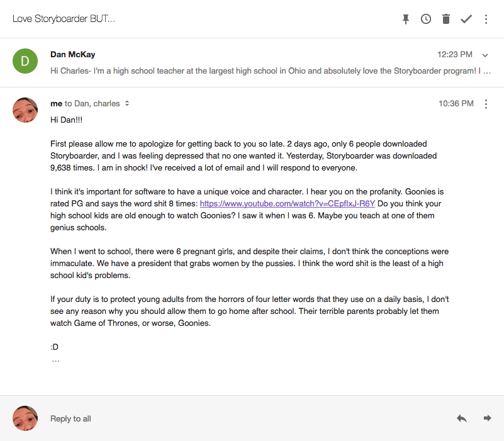
Task: Click the subject title Love Storyboarder BUT...
Action: [64, 19]
